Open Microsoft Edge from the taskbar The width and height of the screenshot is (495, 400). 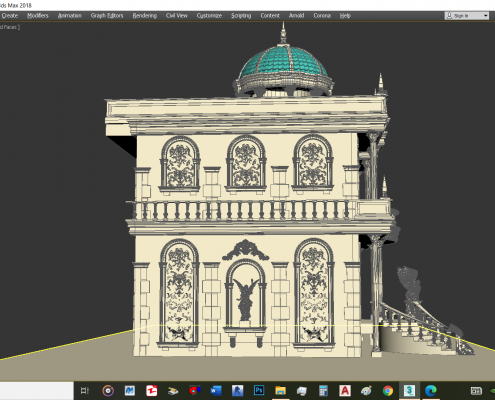431,390
